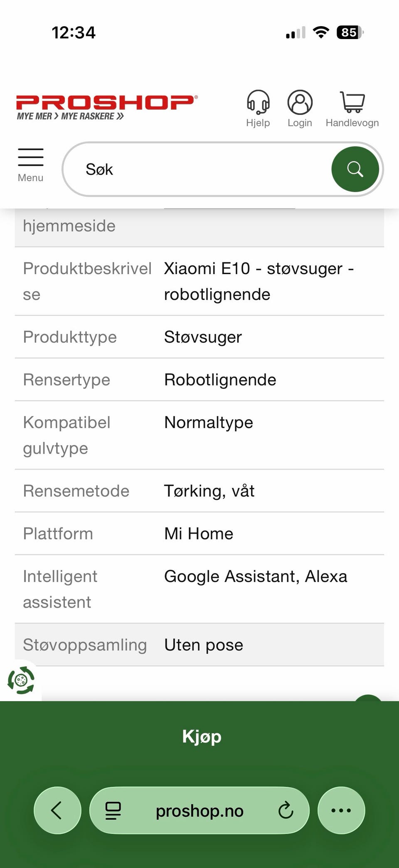Tap the 12:34 clock in status bar

(74, 32)
